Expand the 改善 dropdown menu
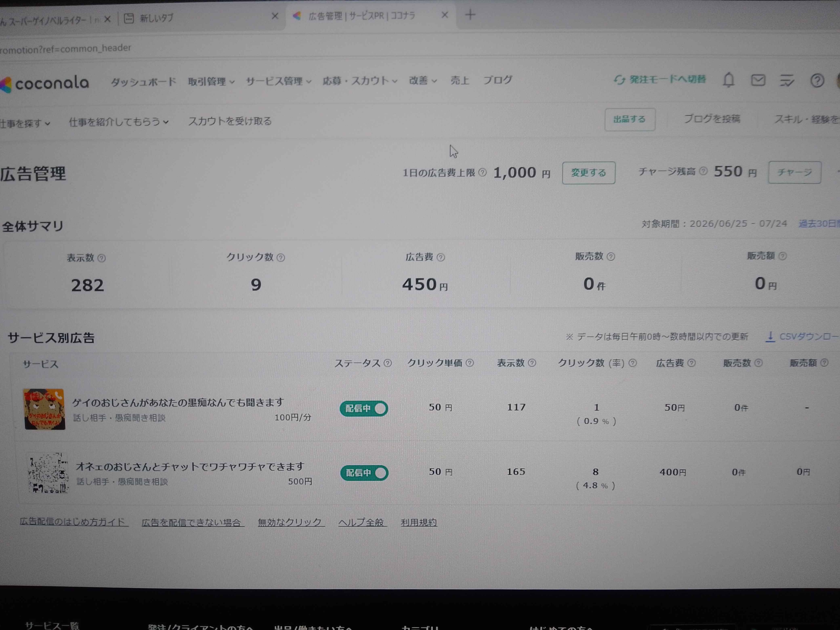840x630 pixels. click(423, 81)
